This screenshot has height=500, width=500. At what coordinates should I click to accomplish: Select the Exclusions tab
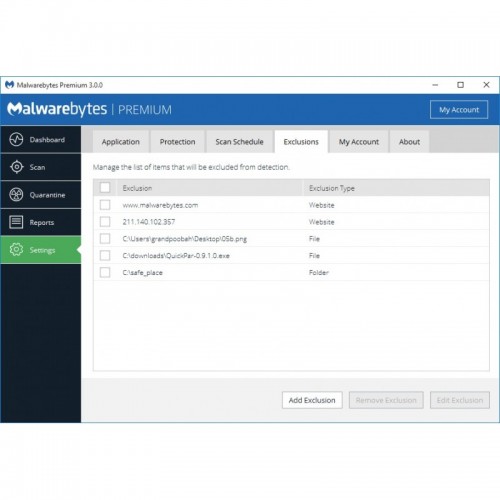[x=301, y=142]
